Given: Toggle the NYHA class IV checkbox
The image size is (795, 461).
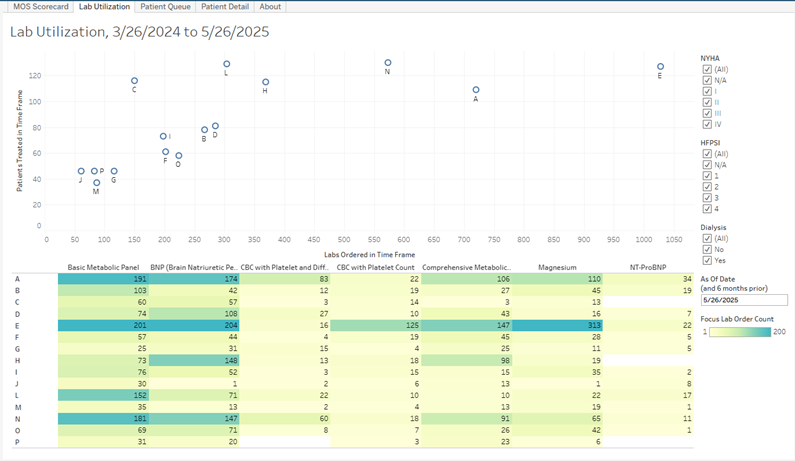Looking at the screenshot, I should [707, 124].
